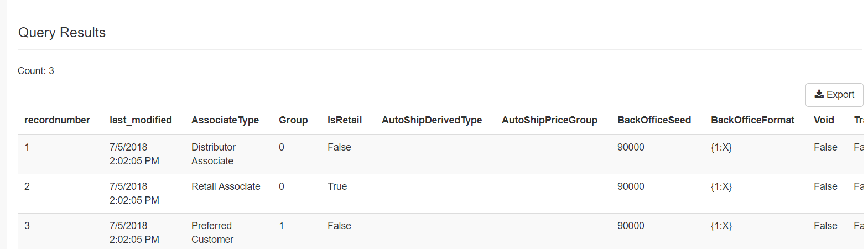Click the Retail Associate cell
The image size is (868, 249).
tap(226, 186)
